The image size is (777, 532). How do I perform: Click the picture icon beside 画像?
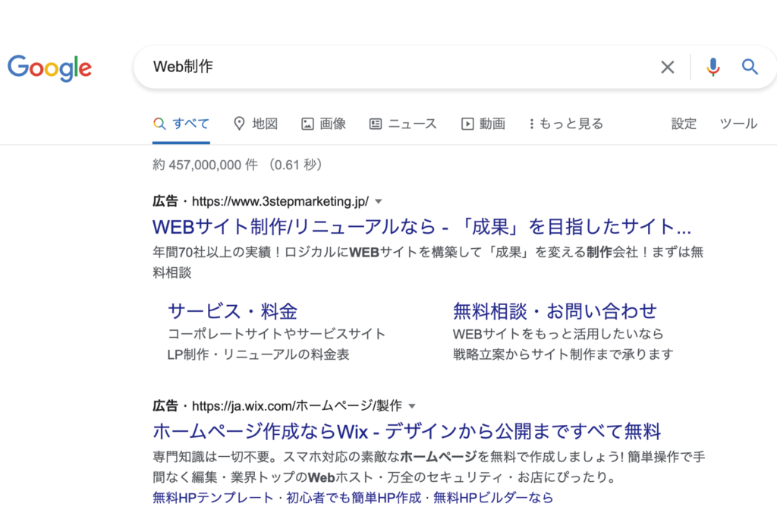(x=307, y=124)
